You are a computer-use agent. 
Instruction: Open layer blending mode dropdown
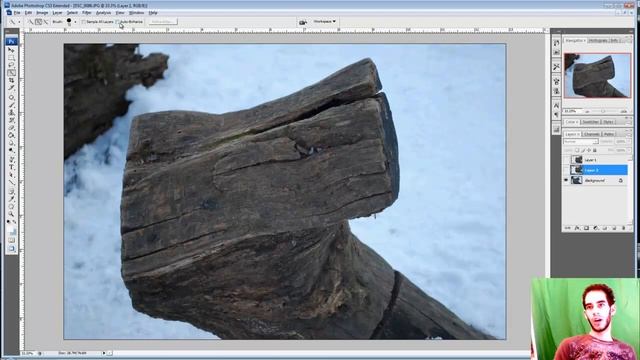click(581, 141)
